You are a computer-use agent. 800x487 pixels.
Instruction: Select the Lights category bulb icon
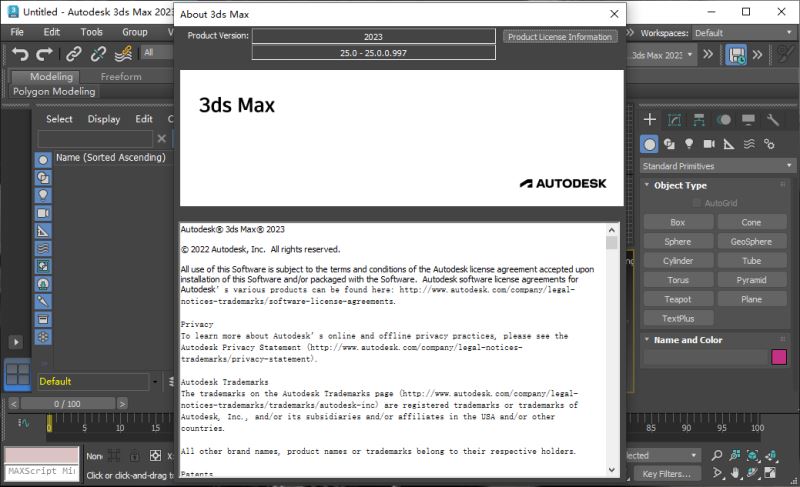click(689, 144)
